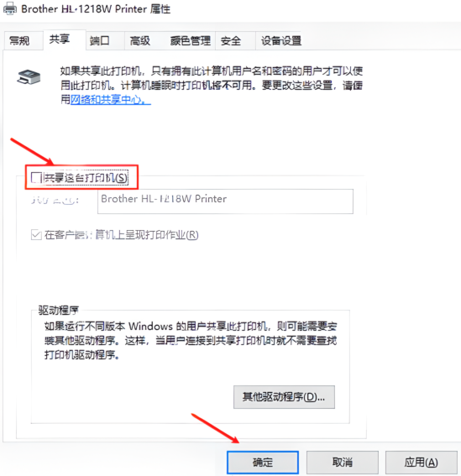Click the 其他驱动程序 button
This screenshot has width=461, height=476.
click(284, 397)
